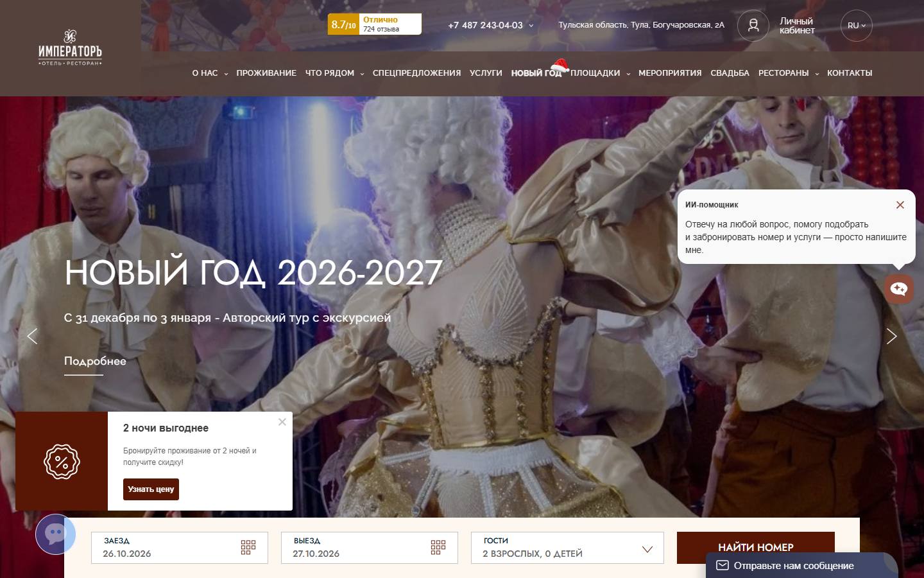The height and width of the screenshot is (578, 924).
Task: Open the AI assistant chat bubble icon
Action: [x=899, y=289]
